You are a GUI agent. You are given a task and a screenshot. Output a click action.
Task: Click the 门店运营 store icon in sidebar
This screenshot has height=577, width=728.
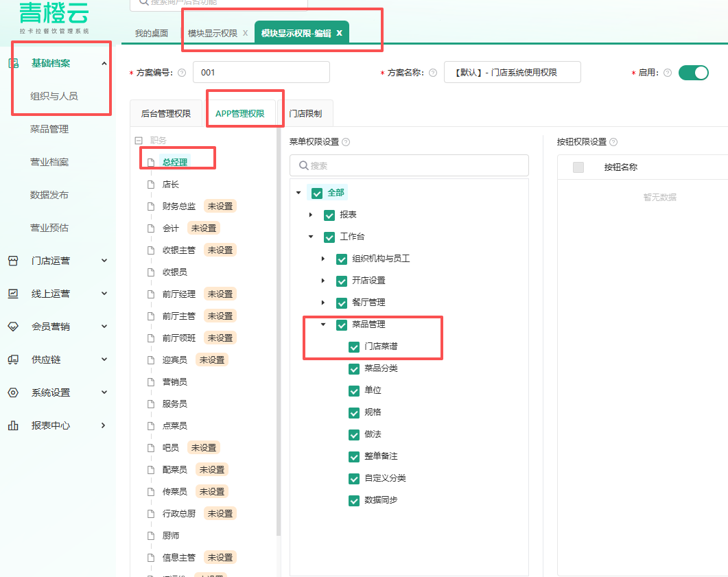(13, 261)
